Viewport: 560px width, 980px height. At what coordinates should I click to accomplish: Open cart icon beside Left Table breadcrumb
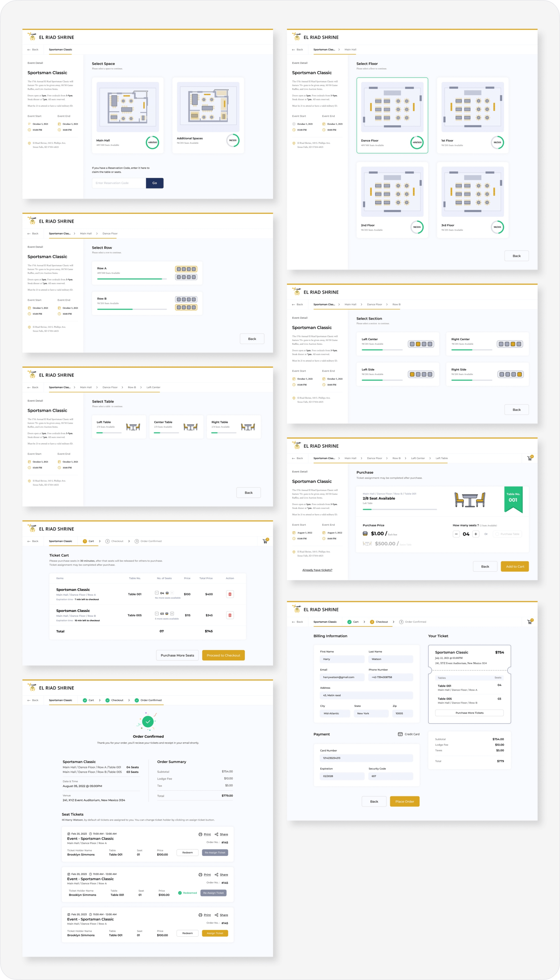tap(530, 458)
